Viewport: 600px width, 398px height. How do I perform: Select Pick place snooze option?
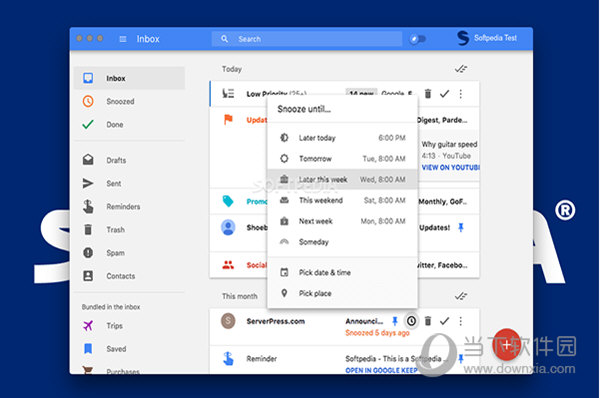pyautogui.click(x=342, y=293)
